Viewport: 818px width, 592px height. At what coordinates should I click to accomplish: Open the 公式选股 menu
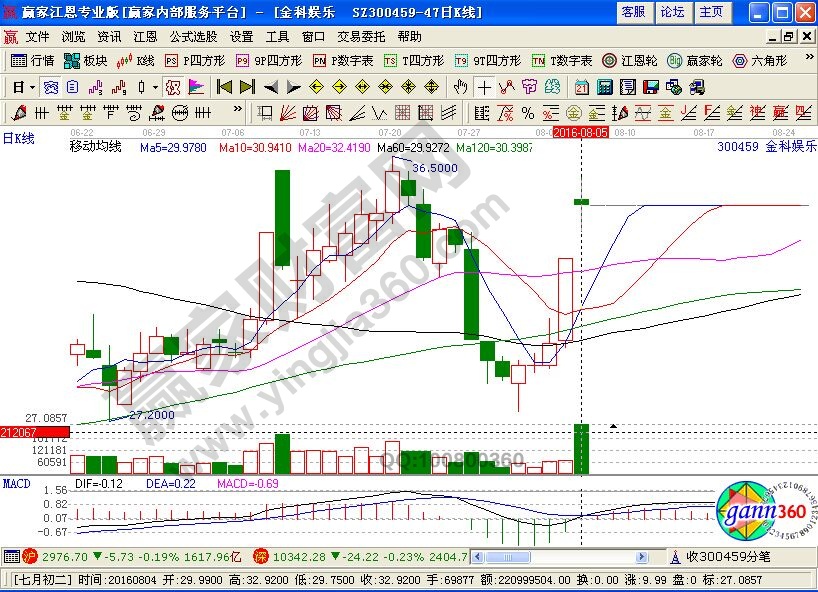click(x=190, y=36)
